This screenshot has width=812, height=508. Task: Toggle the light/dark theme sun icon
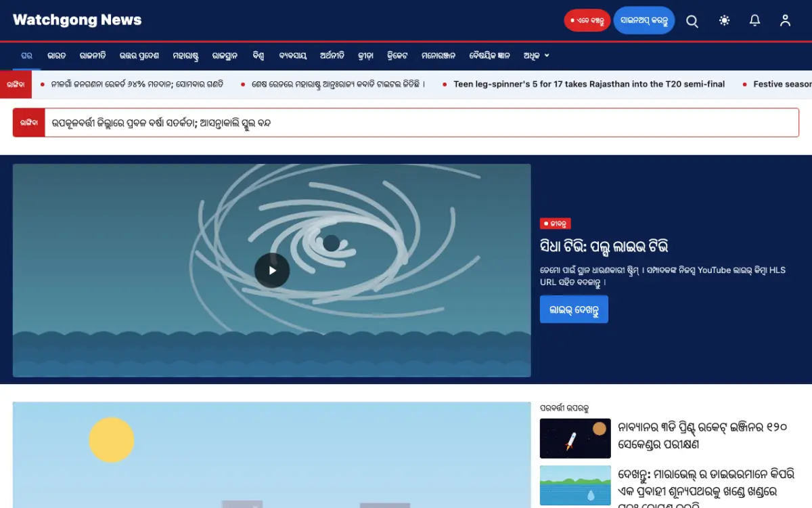(725, 21)
